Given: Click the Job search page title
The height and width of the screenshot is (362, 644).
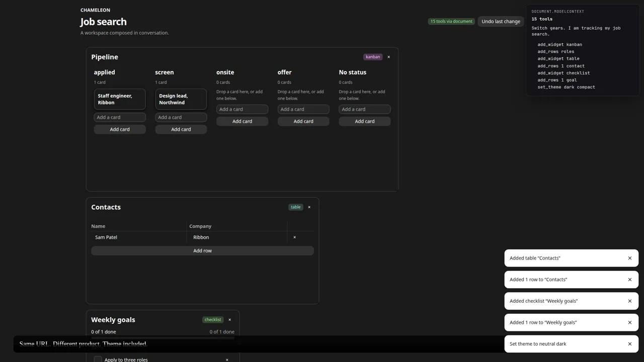Looking at the screenshot, I should pyautogui.click(x=104, y=22).
